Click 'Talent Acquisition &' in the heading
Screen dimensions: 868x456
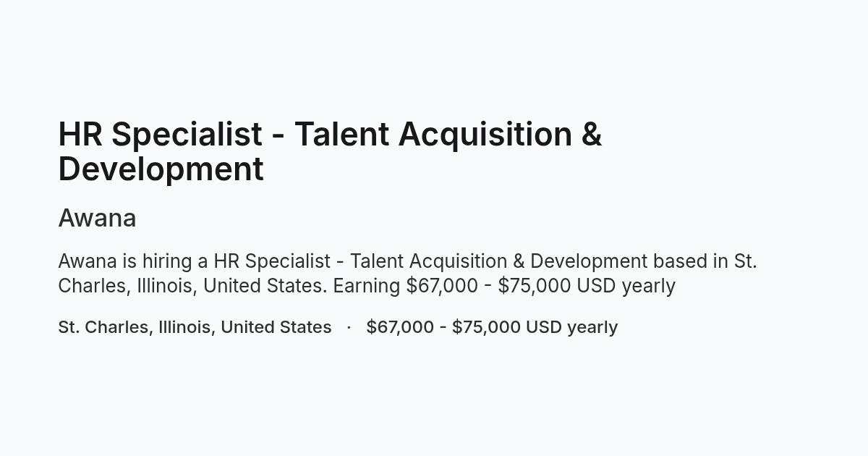point(448,135)
